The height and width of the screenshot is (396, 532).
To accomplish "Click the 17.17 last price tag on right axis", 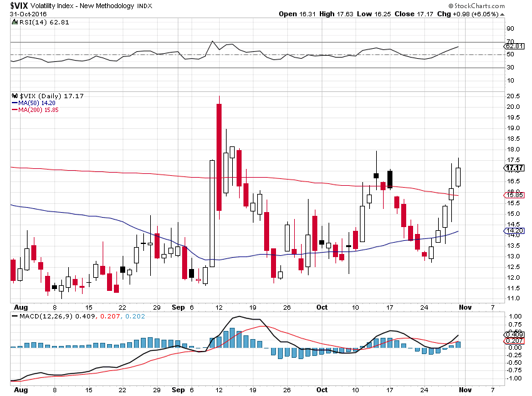I will (514, 168).
